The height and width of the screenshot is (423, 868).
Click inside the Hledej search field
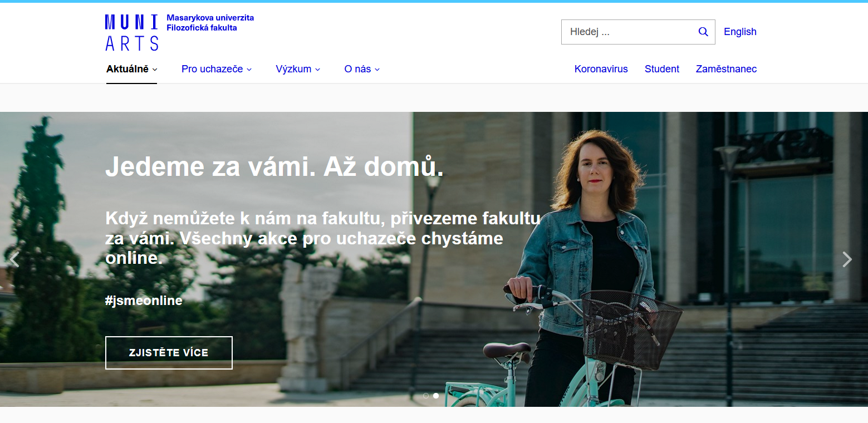tap(624, 32)
